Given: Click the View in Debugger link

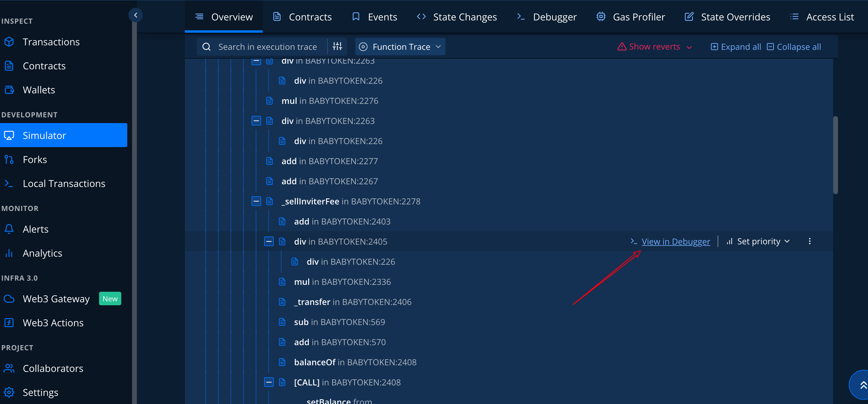Looking at the screenshot, I should [x=676, y=241].
